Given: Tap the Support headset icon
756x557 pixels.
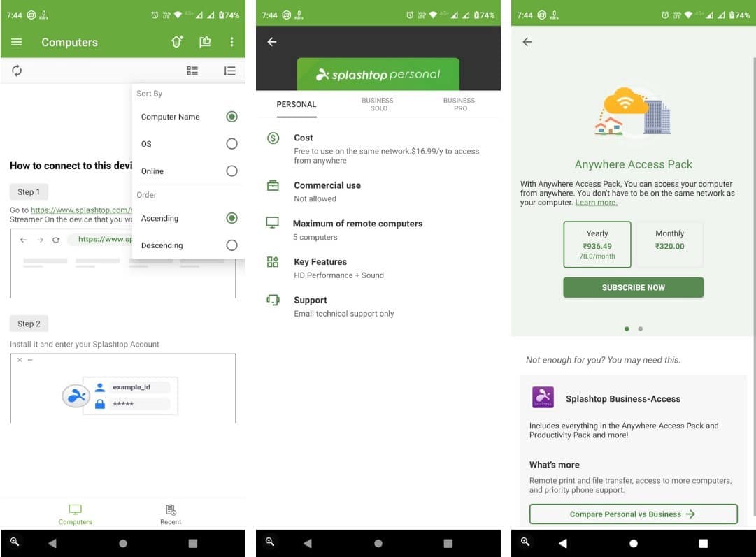Looking at the screenshot, I should [273, 300].
